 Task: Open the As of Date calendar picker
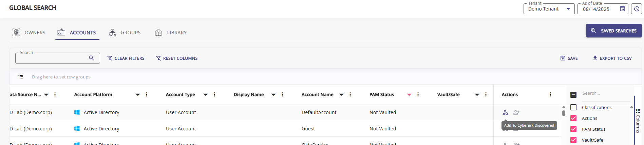pyautogui.click(x=622, y=9)
